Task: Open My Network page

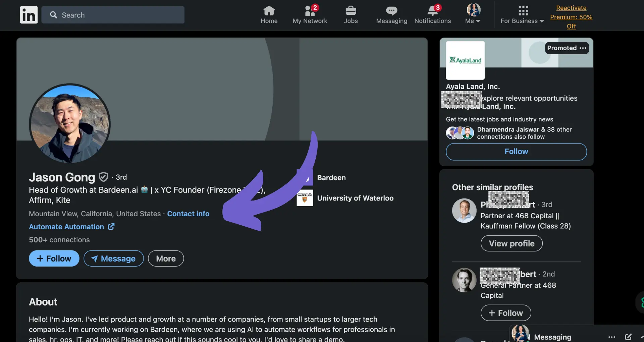Action: tap(310, 15)
